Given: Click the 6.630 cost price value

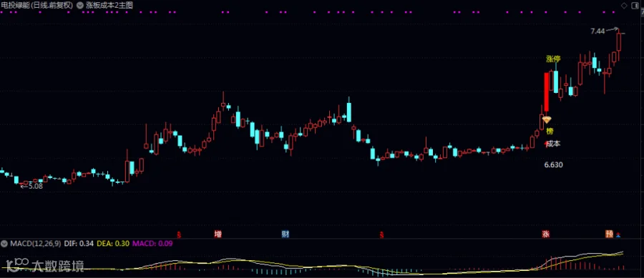Looking at the screenshot, I should pyautogui.click(x=553, y=165).
